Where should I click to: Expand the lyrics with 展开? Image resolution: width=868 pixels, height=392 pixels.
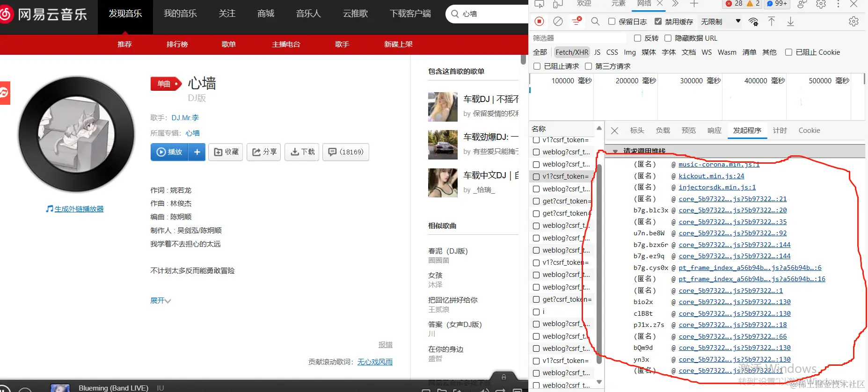tap(160, 301)
